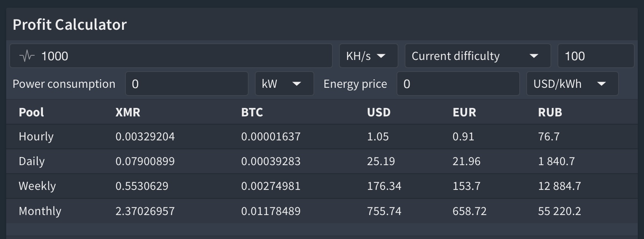The image size is (644, 239).
Task: Click the Power consumption input field
Action: (x=187, y=84)
